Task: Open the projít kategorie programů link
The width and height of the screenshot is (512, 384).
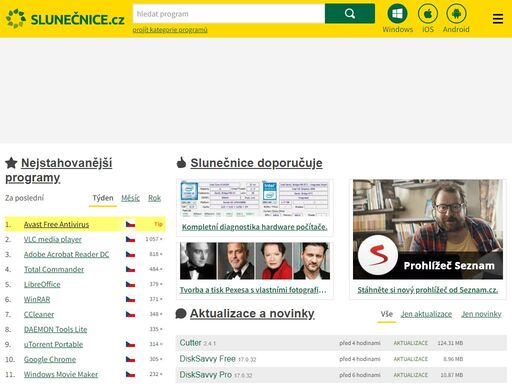Action: 170,30
